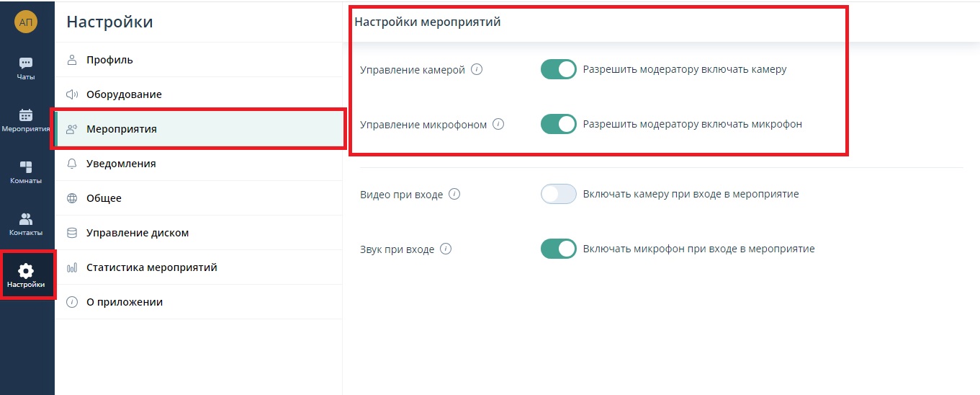This screenshot has height=395, width=980.
Task: Click the globe icon beside Общее
Action: click(x=72, y=198)
